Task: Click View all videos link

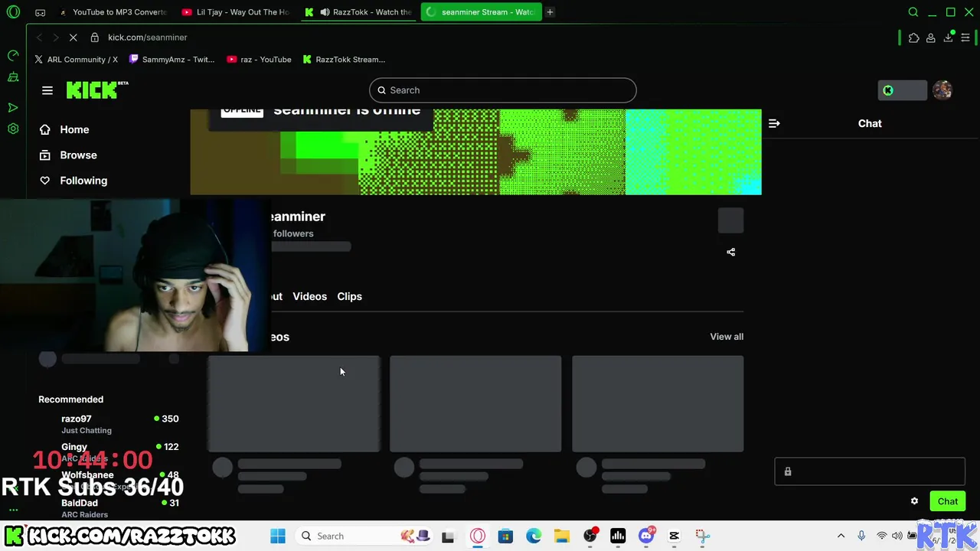Action: [727, 337]
